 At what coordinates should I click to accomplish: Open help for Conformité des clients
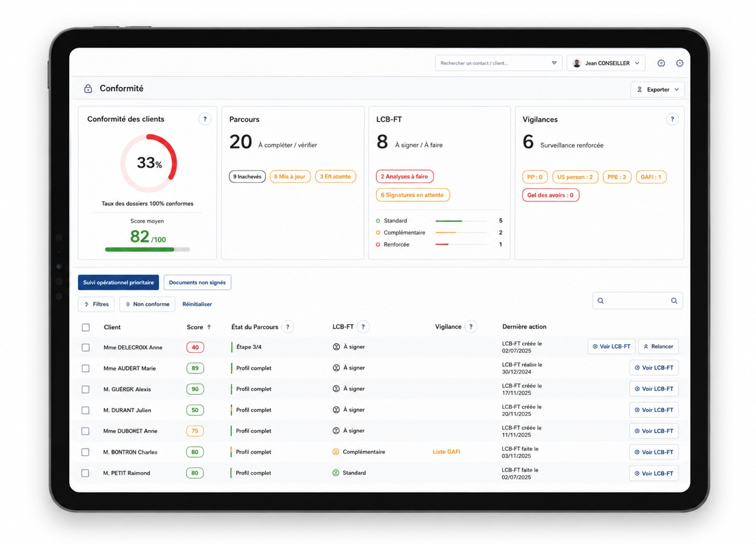(x=205, y=119)
